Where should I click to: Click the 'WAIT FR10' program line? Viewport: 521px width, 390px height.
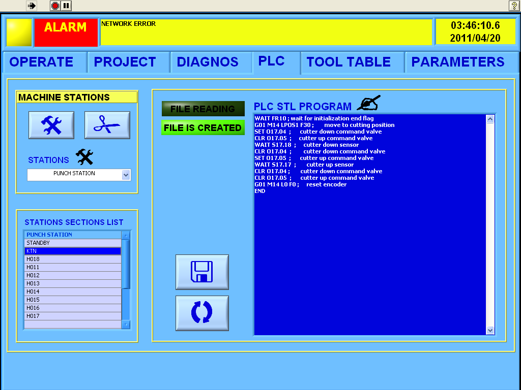[314, 118]
